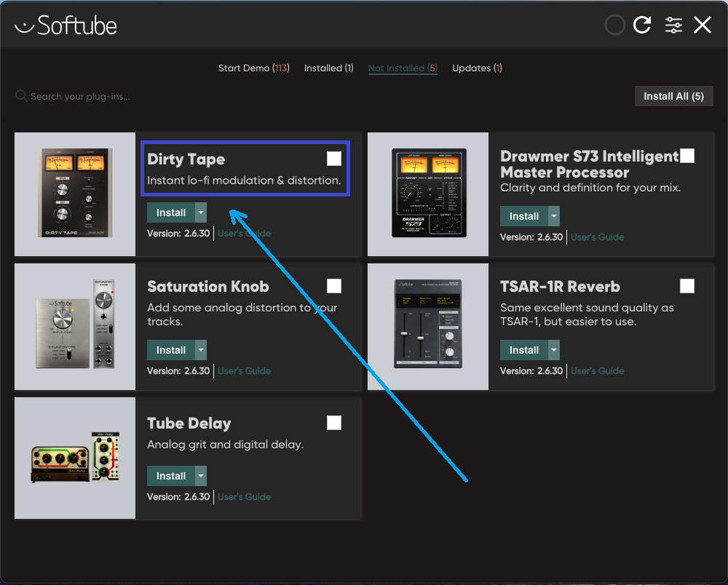Screen dimensions: 728x585
Task: Switch to the Installed tab
Action: click(x=329, y=68)
